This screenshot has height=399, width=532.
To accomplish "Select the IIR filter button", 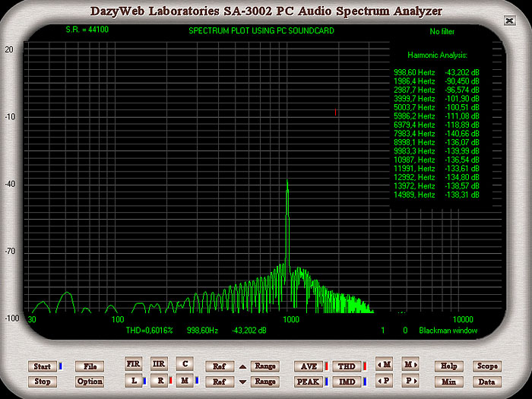I will click(x=158, y=363).
